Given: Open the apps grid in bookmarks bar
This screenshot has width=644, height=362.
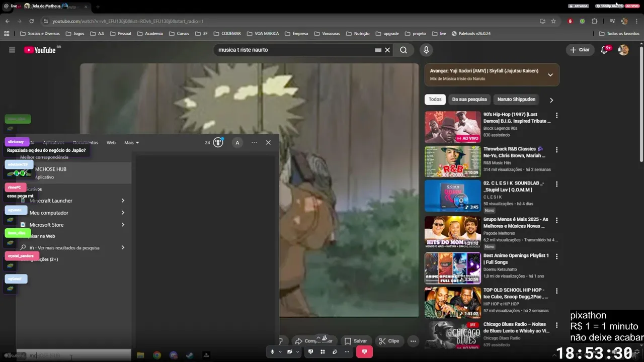Looking at the screenshot, I should pos(7,34).
